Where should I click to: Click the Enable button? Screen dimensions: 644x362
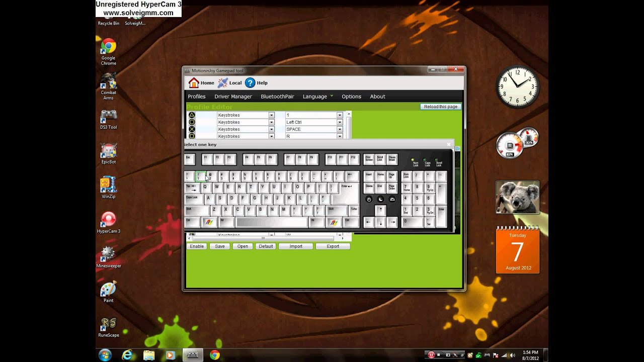(x=197, y=246)
